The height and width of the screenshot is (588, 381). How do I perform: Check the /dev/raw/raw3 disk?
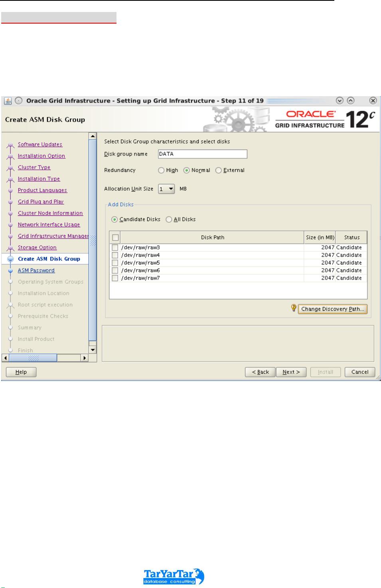115,248
